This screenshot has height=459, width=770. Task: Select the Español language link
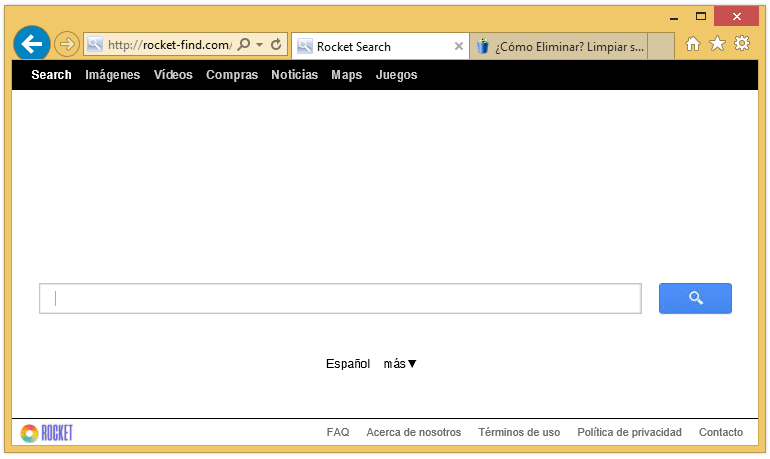tap(348, 364)
